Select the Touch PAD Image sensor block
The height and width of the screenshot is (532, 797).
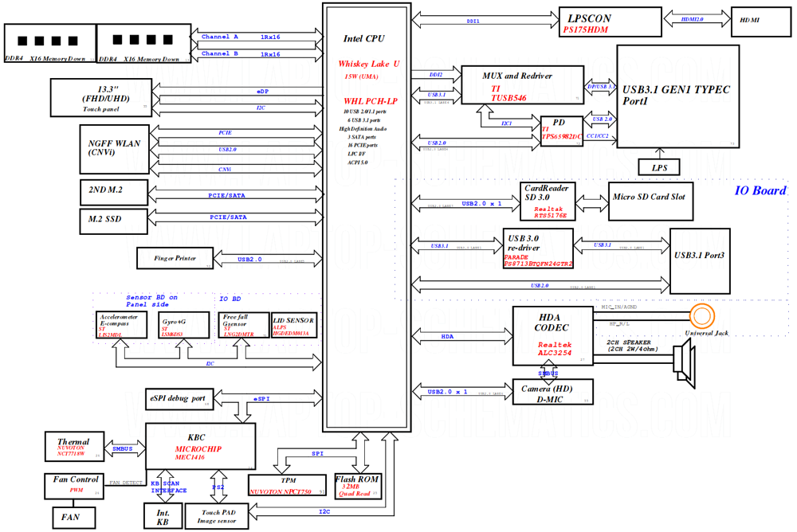(x=217, y=517)
